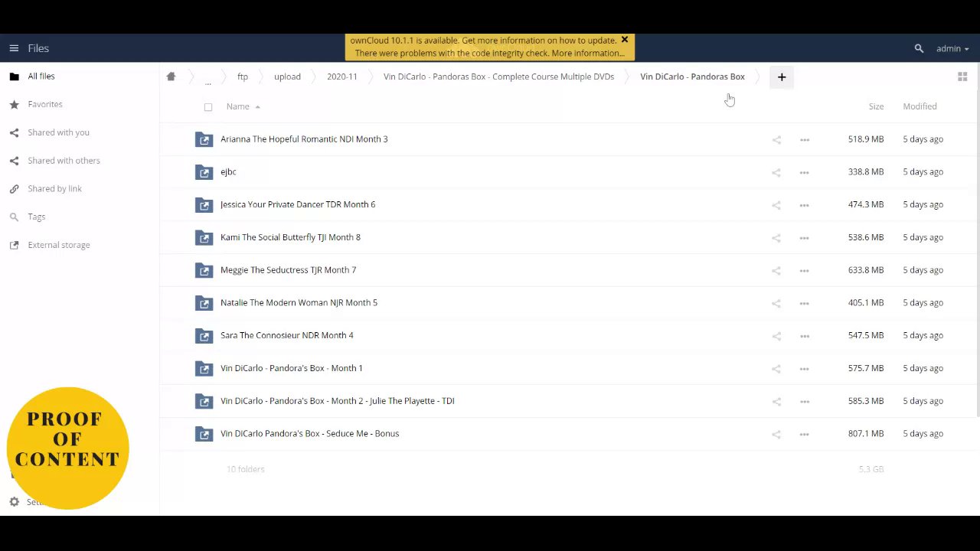The height and width of the screenshot is (551, 980).
Task: Click Arianna The Hopeful Romantic folder icon
Action: pos(204,139)
